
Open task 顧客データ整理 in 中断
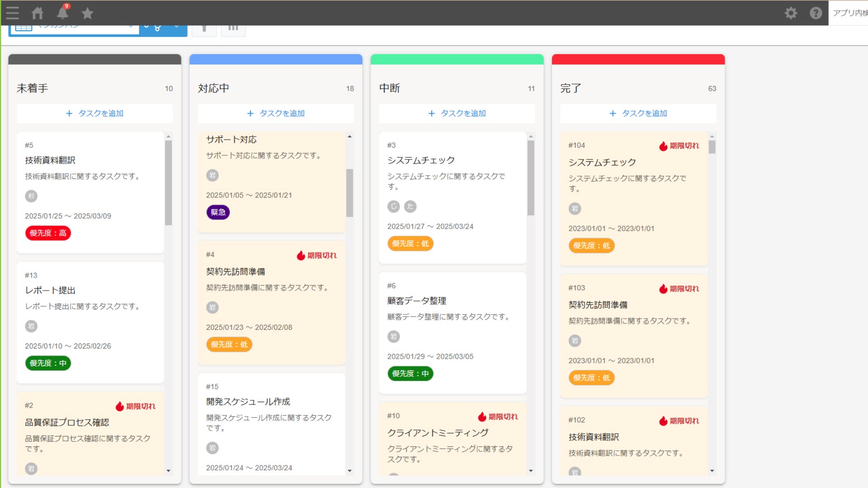point(416,301)
